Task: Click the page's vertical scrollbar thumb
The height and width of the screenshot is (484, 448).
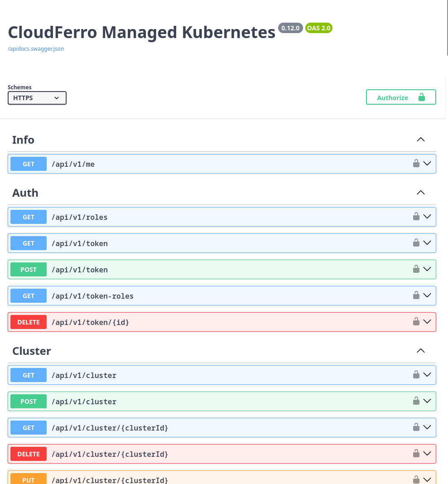Action: click(447, 28)
